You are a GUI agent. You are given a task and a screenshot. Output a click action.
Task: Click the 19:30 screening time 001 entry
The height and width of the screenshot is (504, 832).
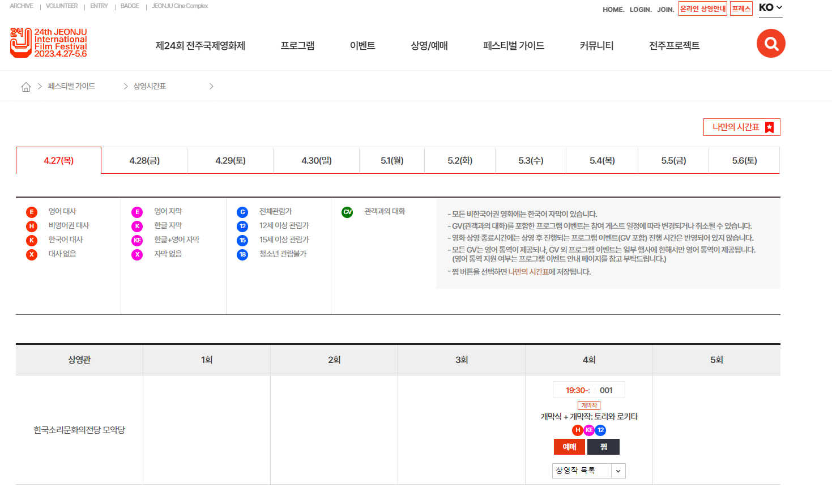click(588, 390)
